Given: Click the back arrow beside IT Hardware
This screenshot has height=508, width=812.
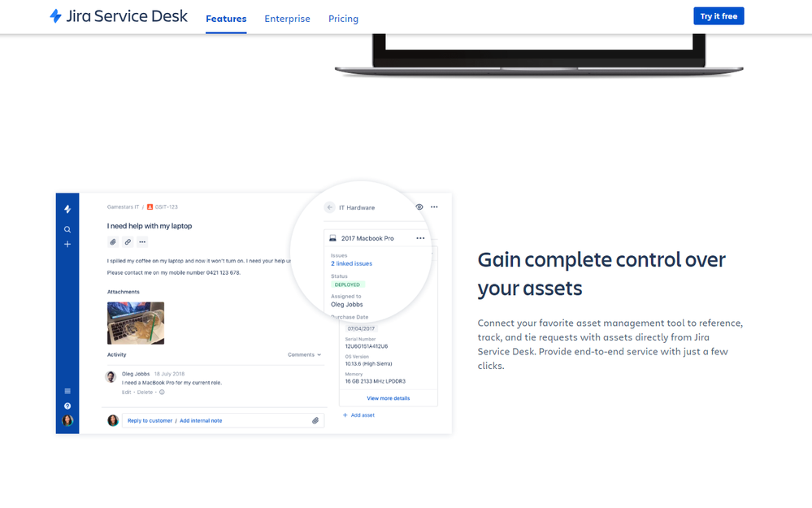Looking at the screenshot, I should pos(329,207).
